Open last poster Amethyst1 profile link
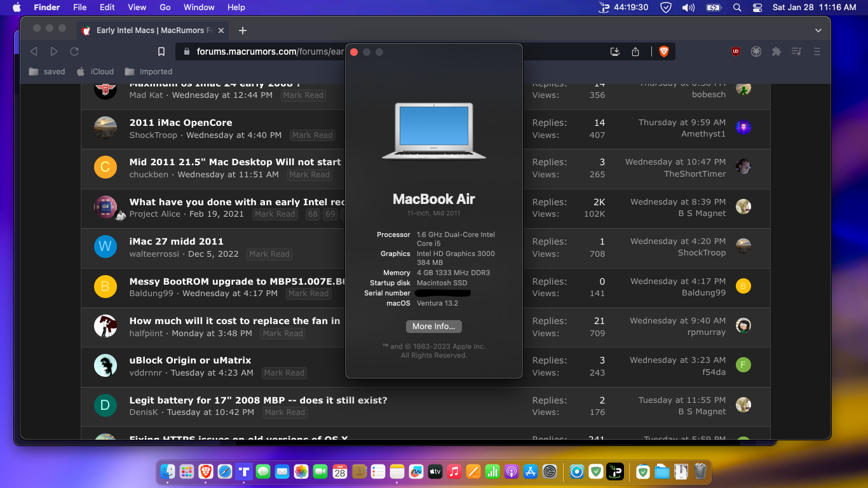868x488 pixels. click(703, 134)
